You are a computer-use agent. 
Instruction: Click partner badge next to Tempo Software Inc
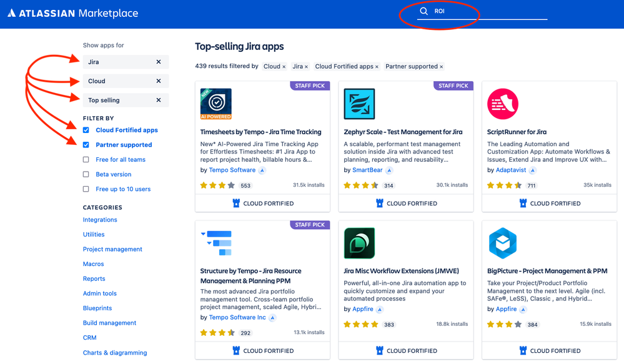point(272,317)
